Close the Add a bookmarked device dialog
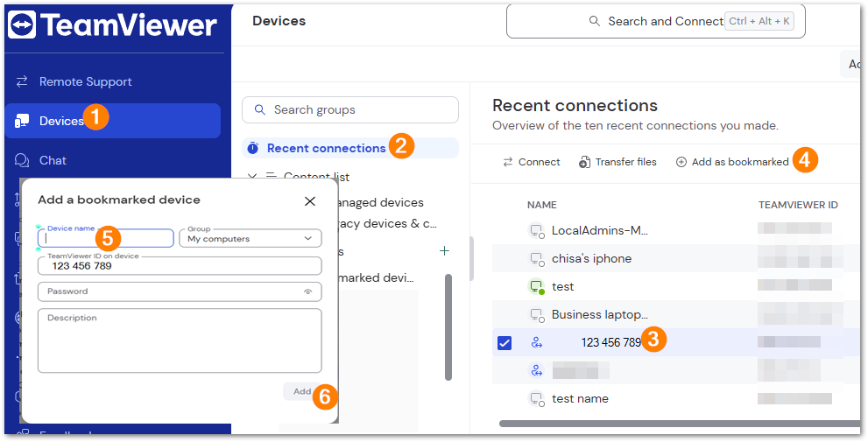The width and height of the screenshot is (868, 442). [x=310, y=200]
